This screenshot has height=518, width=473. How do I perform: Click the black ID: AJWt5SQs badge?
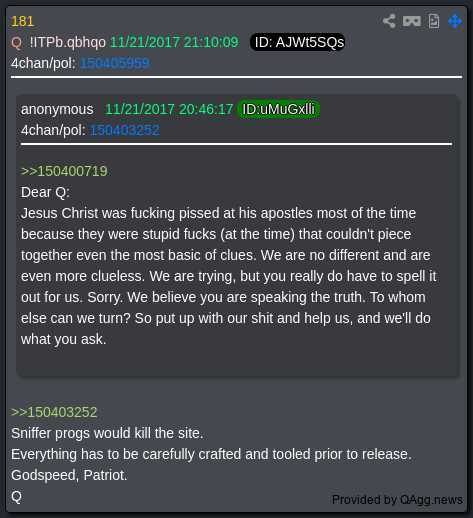(297, 42)
